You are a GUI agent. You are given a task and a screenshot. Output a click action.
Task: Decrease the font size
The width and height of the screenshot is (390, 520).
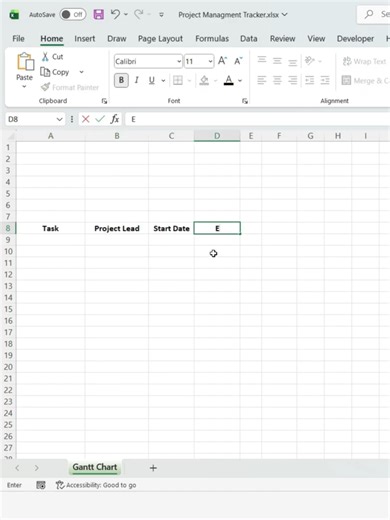(238, 61)
